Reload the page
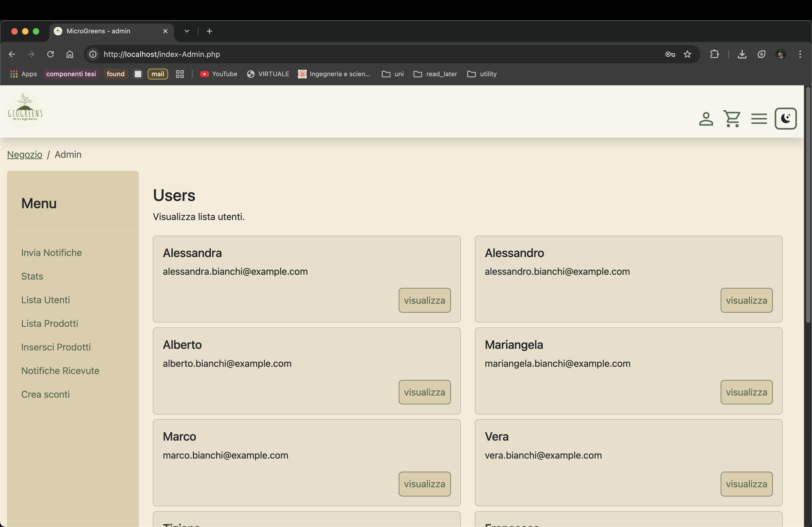Screen dimensions: 812x527 point(50,54)
